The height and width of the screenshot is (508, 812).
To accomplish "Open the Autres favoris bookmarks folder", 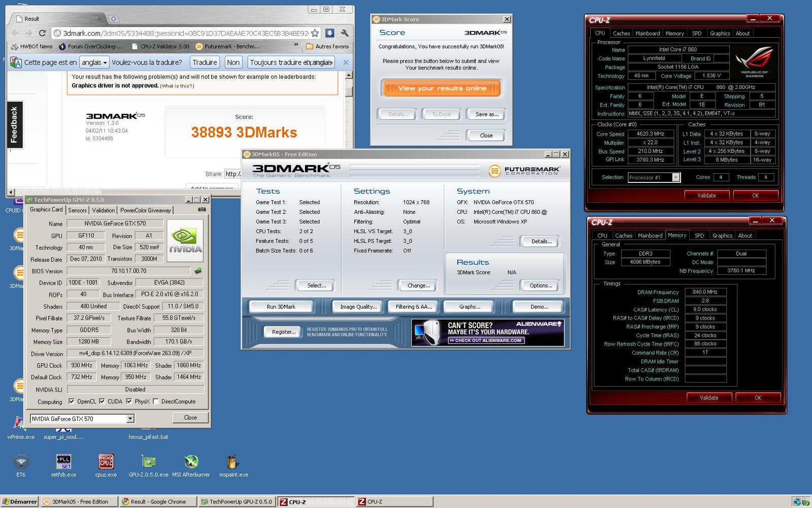I will click(x=327, y=46).
